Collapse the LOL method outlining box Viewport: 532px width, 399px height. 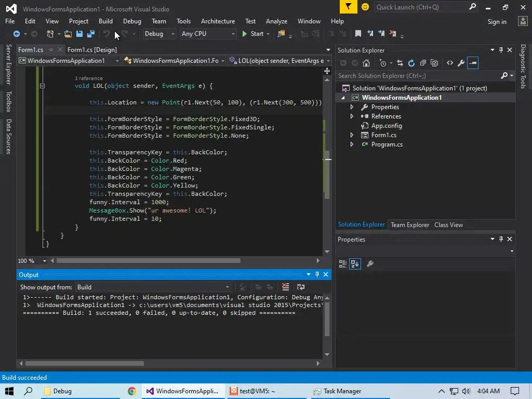[42, 86]
